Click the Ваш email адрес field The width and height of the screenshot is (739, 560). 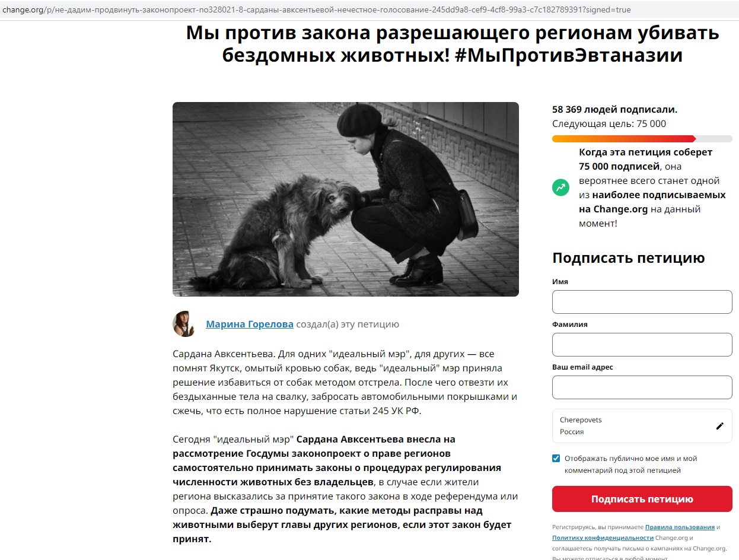(x=642, y=387)
